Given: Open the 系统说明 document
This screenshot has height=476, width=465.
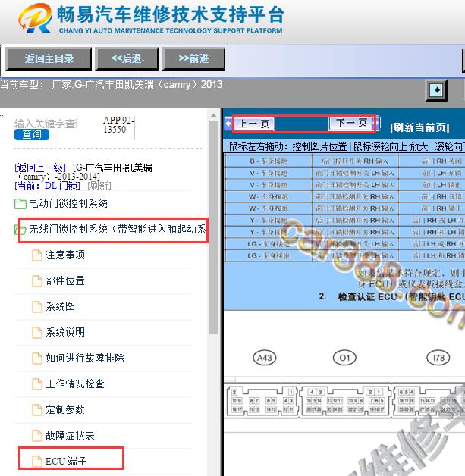Looking at the screenshot, I should tap(65, 332).
